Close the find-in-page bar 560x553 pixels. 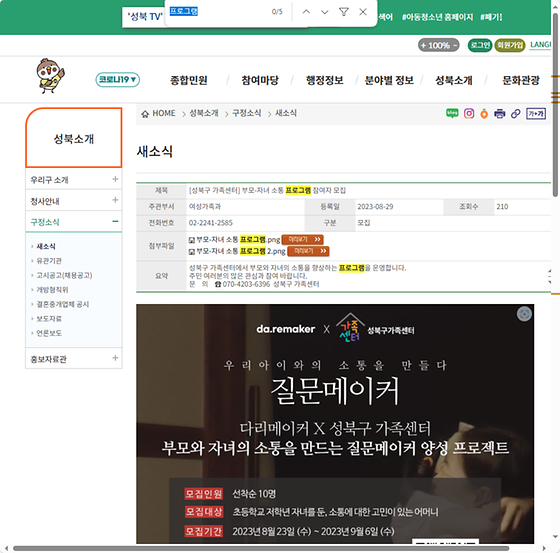(363, 12)
